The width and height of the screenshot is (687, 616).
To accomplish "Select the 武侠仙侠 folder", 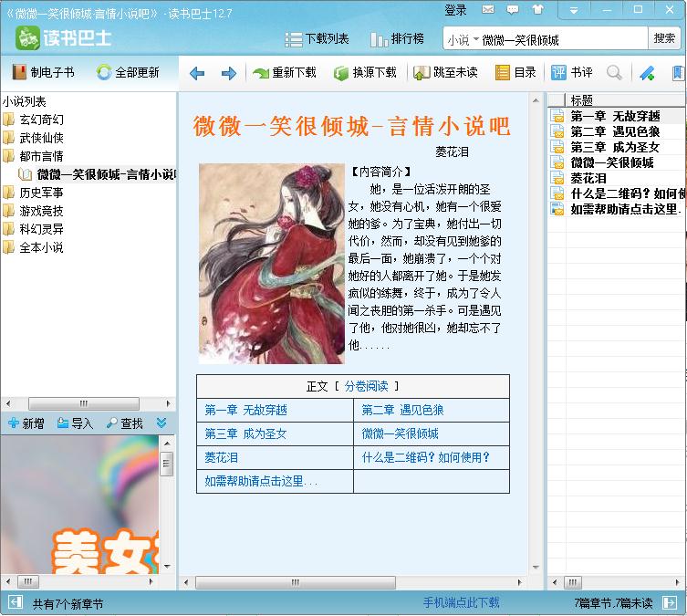I will coord(33,138).
